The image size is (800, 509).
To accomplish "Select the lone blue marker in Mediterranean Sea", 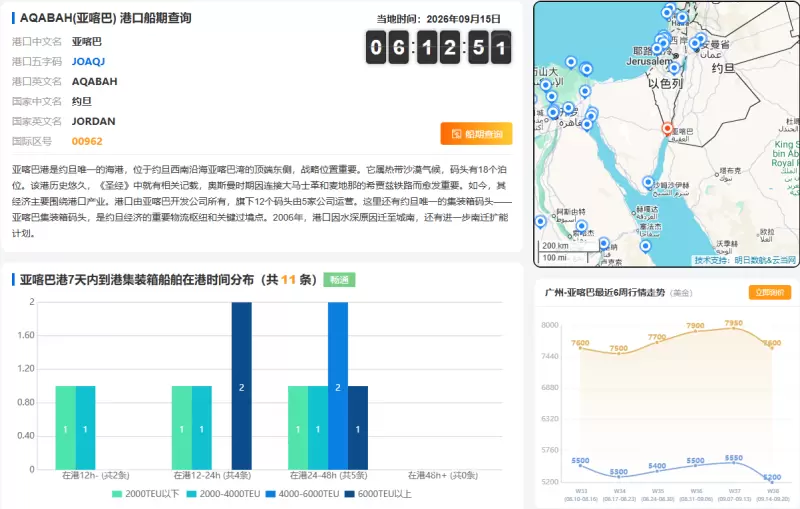I will tap(571, 62).
